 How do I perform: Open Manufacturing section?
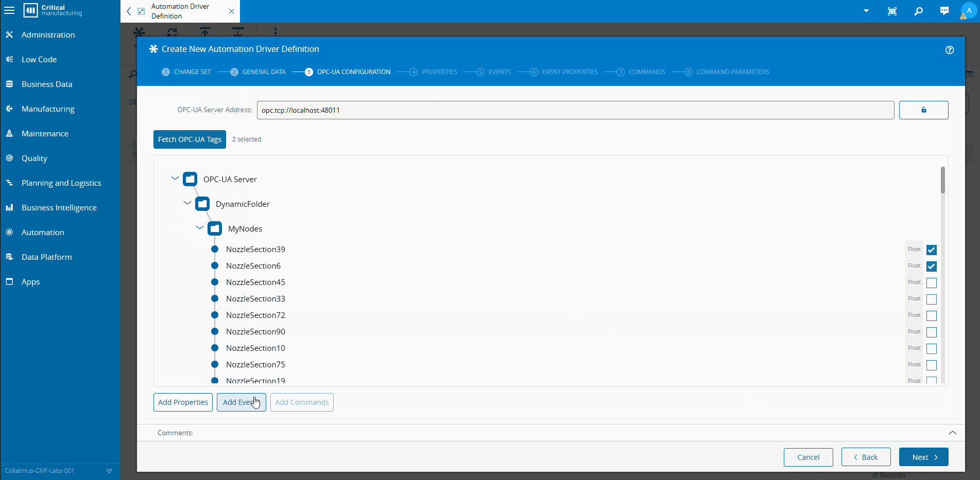48,109
